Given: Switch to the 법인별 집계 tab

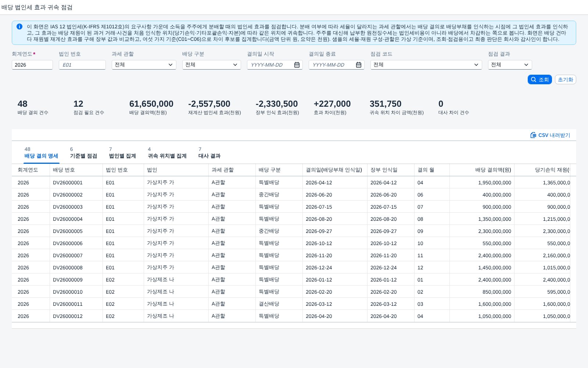Looking at the screenshot, I should [x=122, y=153].
